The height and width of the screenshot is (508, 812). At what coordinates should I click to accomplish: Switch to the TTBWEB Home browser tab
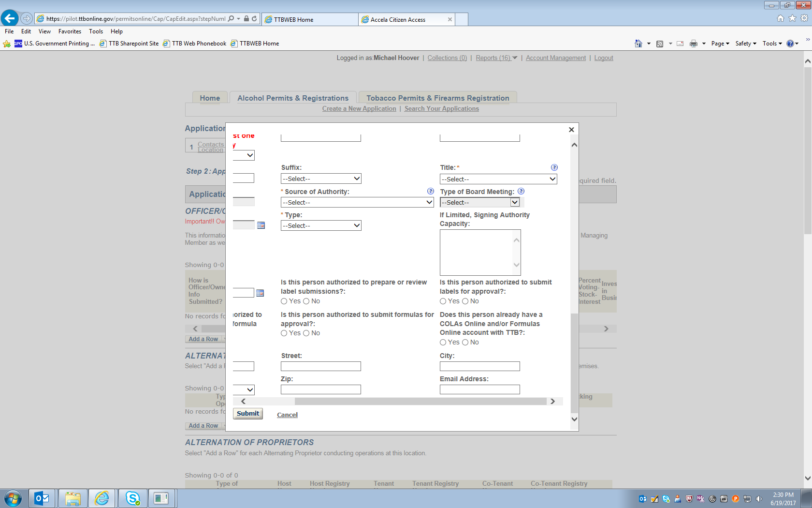309,19
